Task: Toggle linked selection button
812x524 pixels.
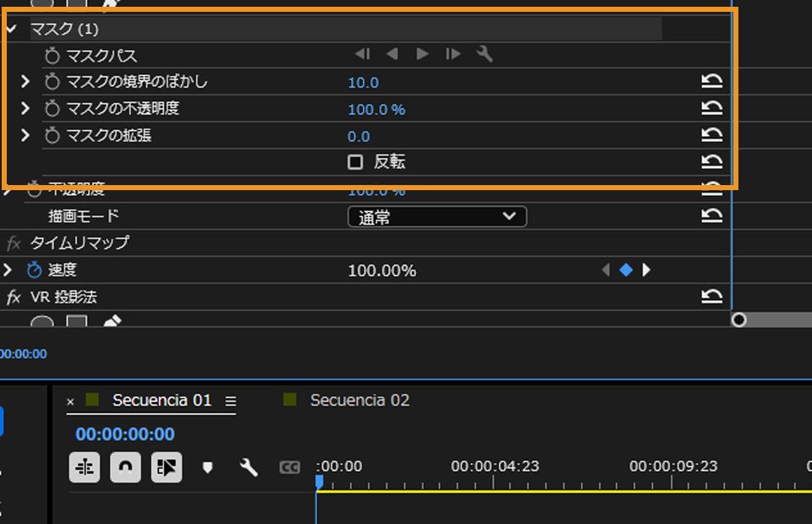Action: coord(167,467)
